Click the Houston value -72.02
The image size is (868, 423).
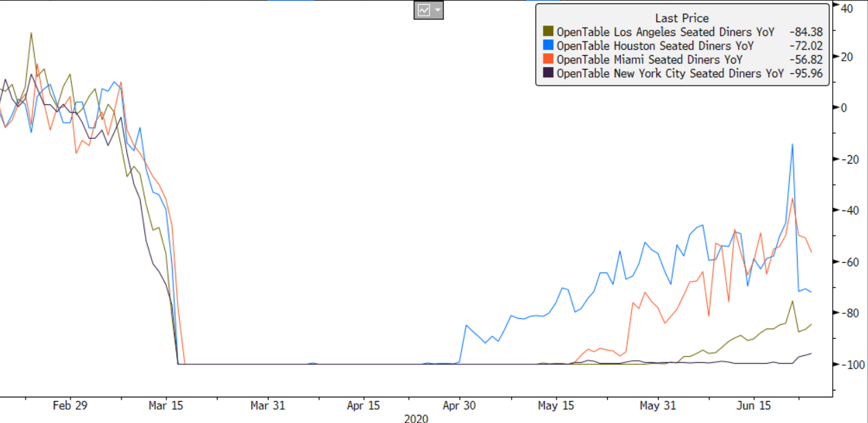coord(806,46)
